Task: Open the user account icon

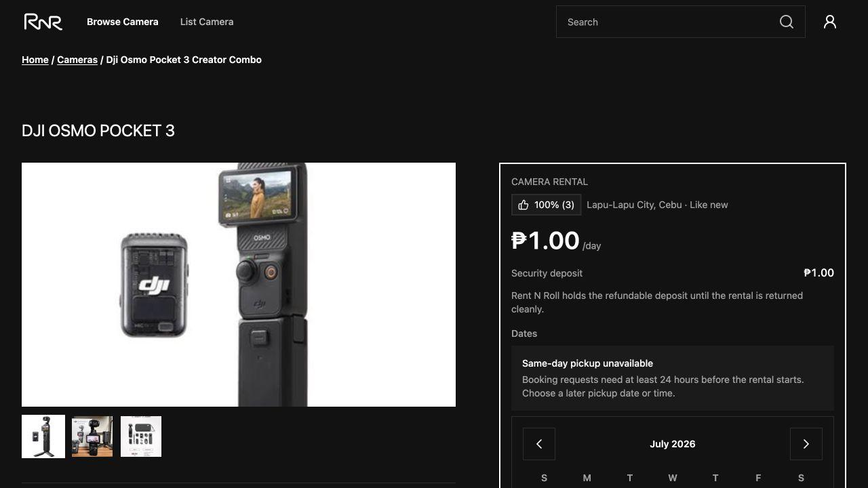Action: click(830, 22)
